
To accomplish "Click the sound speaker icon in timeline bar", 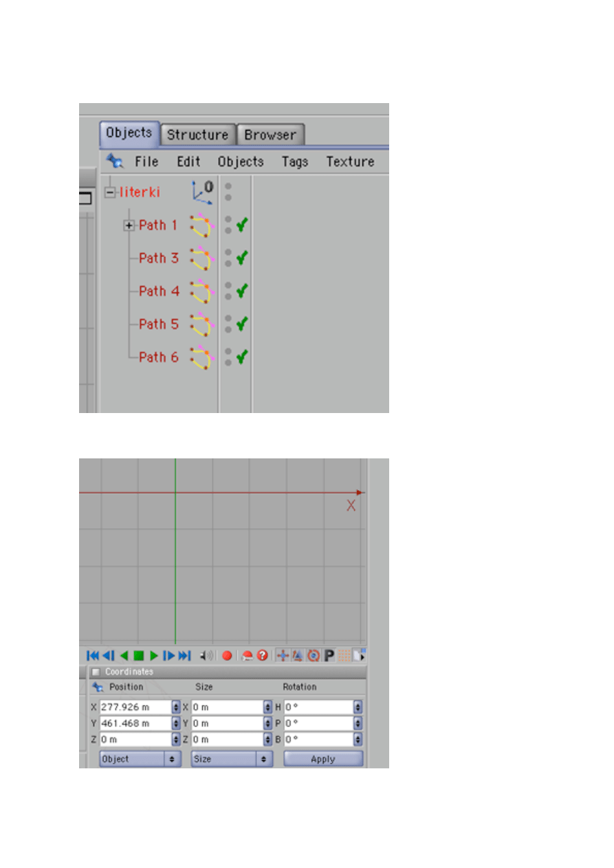I will (x=206, y=656).
